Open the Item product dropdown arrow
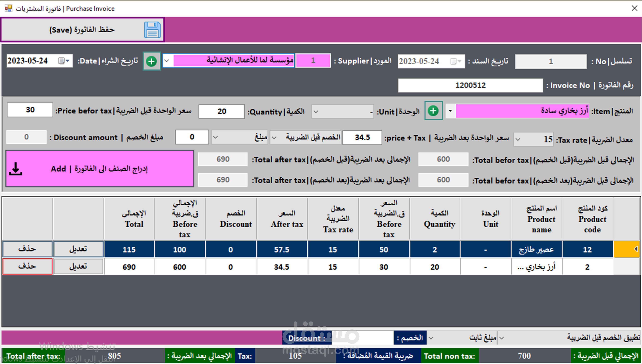This screenshot has width=642, height=364. click(450, 111)
